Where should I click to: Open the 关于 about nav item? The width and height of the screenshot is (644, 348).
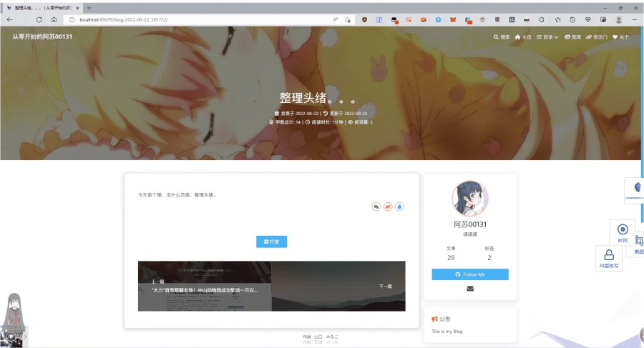[x=620, y=37]
